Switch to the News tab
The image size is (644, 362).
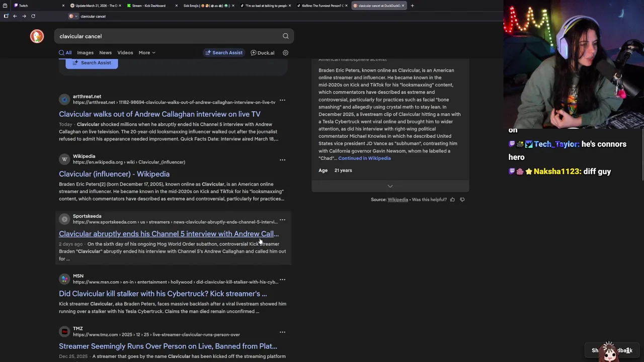pyautogui.click(x=105, y=53)
